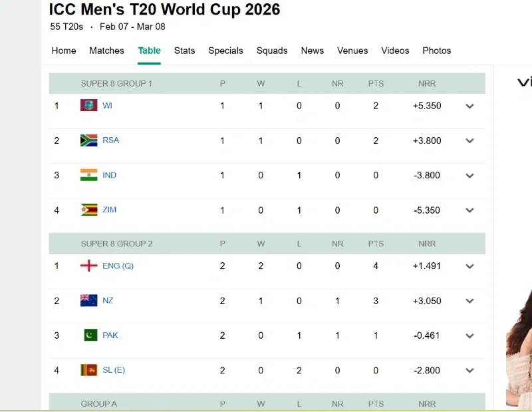Viewport: 532px width, 412px height.
Task: Open the PAK team link
Action: pyautogui.click(x=110, y=335)
